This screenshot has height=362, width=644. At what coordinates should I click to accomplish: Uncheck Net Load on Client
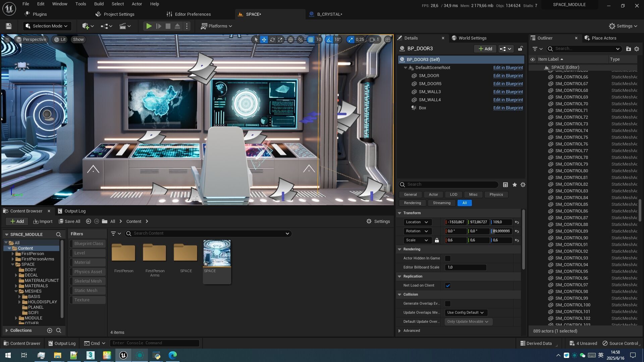point(447,286)
